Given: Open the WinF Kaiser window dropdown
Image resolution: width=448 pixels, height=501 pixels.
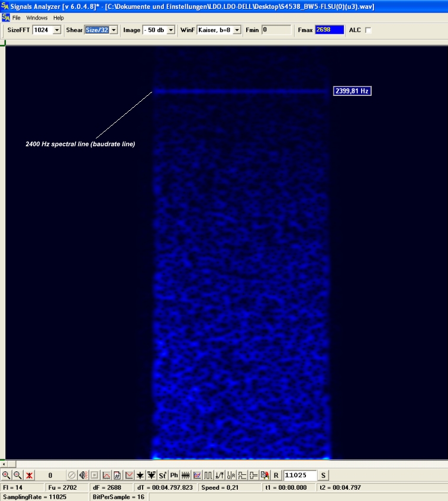Looking at the screenshot, I should [x=237, y=30].
